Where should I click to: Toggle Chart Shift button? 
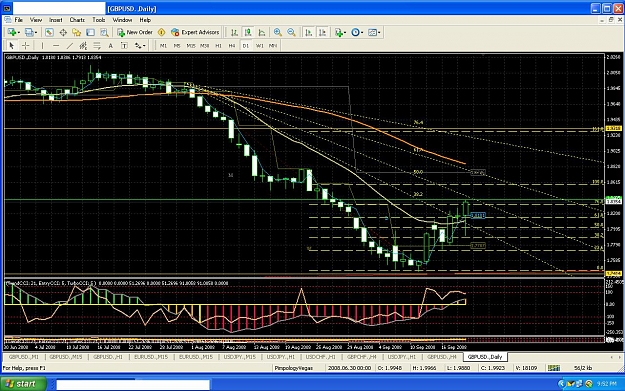click(322, 32)
